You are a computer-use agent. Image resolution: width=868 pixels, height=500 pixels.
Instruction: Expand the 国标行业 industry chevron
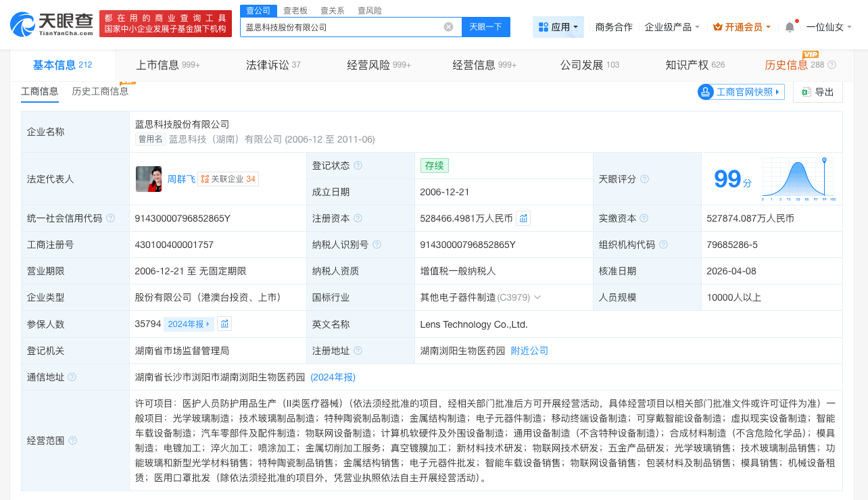click(x=537, y=297)
